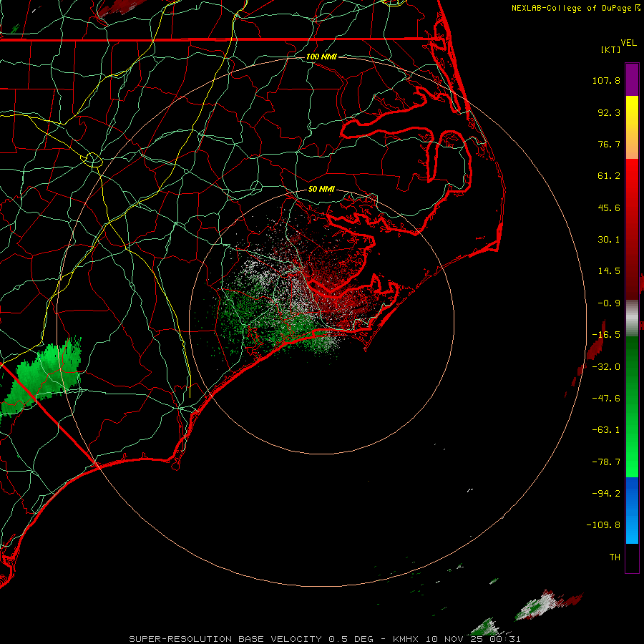Click the TH threshold label on legend

click(x=615, y=557)
